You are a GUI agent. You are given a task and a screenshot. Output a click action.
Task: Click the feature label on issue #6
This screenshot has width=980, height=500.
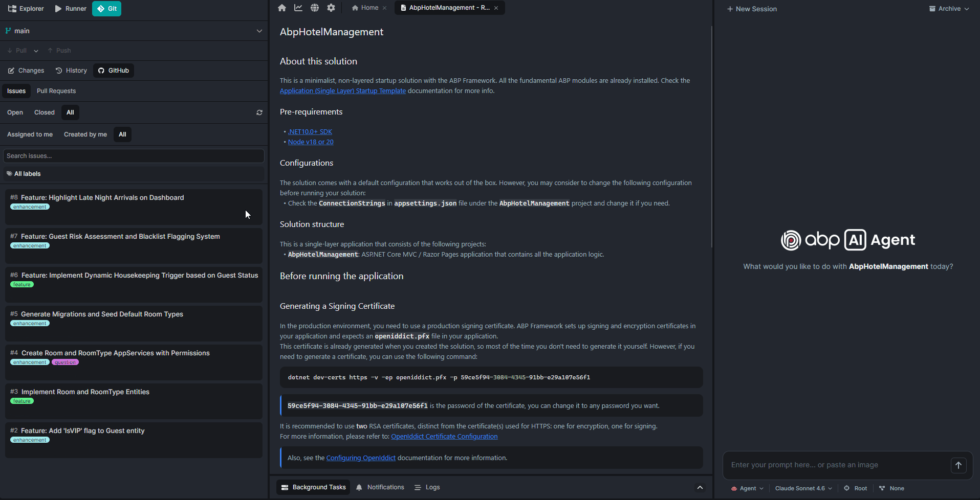coord(22,285)
